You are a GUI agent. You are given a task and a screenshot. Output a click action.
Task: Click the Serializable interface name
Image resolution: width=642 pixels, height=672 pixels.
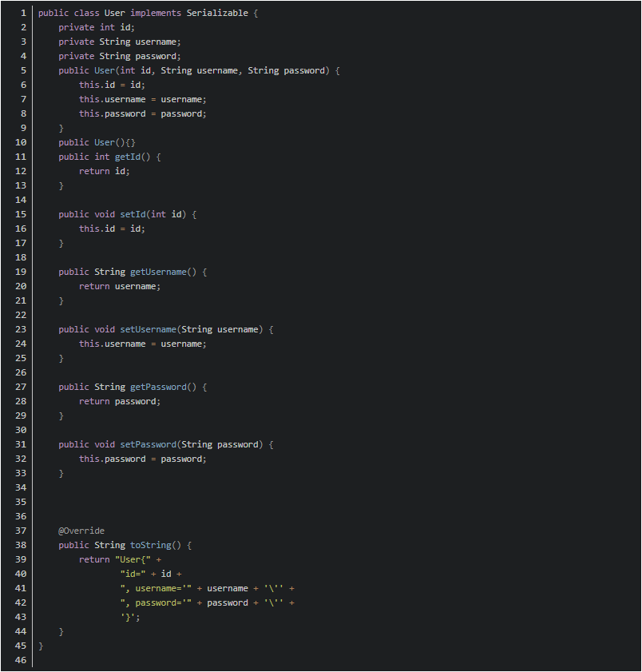(x=217, y=13)
